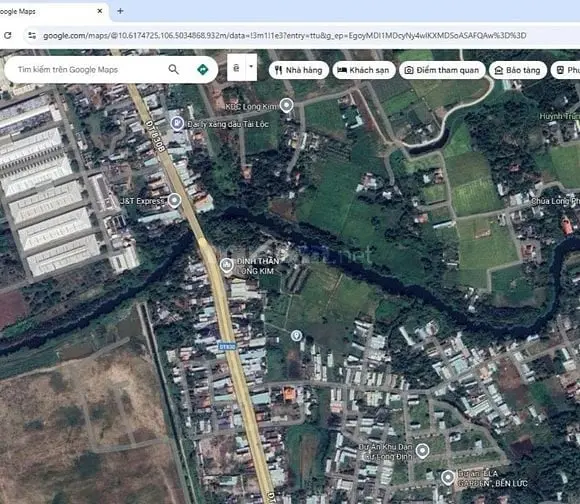Click the browser address bar URL
This screenshot has height=504, width=580.
(x=284, y=35)
